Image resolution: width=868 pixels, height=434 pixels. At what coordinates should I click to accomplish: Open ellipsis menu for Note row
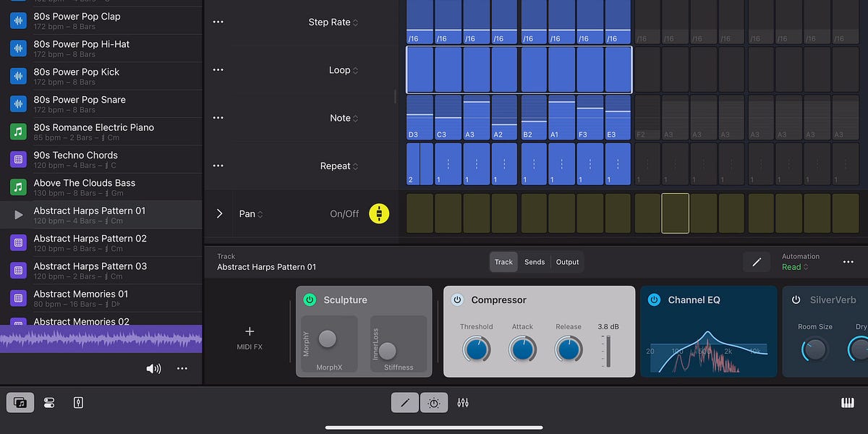pos(218,118)
